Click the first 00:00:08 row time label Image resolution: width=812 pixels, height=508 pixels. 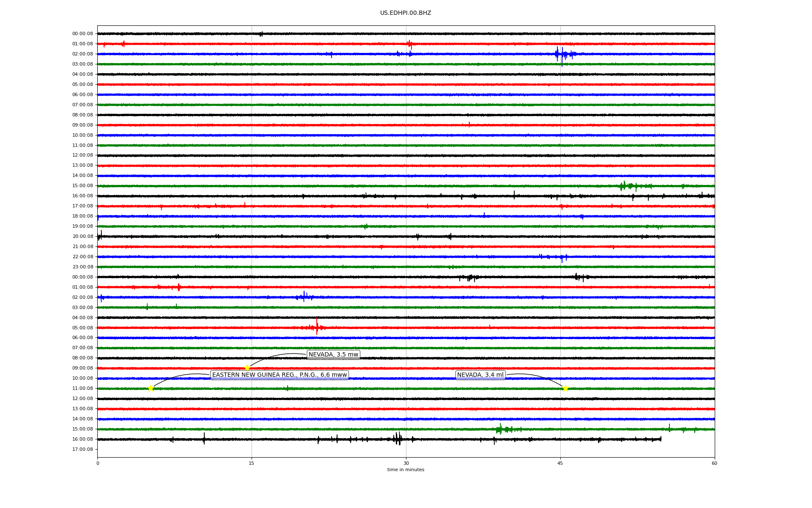[x=82, y=34]
